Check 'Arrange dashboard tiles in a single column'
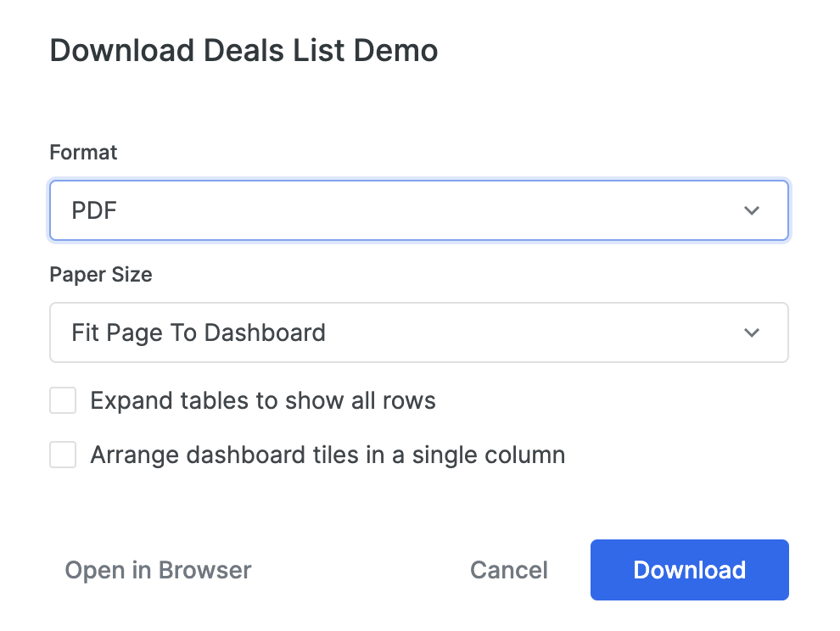 (x=63, y=455)
